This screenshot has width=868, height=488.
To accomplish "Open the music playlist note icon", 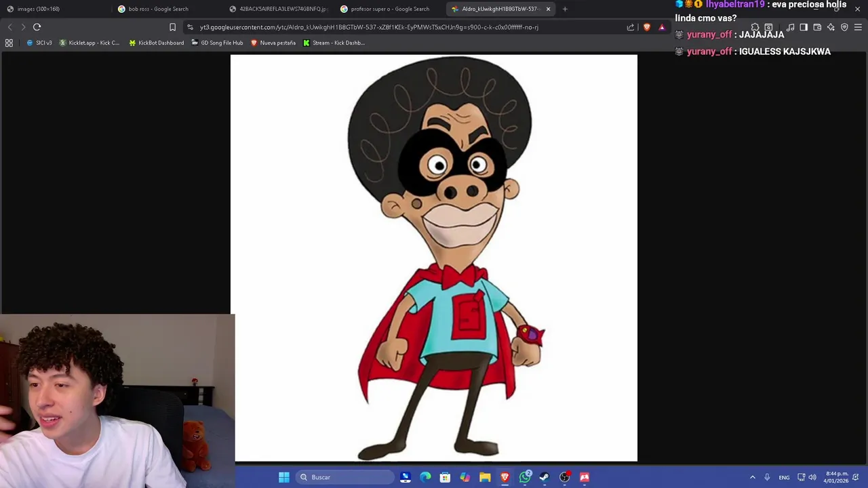I will point(790,27).
